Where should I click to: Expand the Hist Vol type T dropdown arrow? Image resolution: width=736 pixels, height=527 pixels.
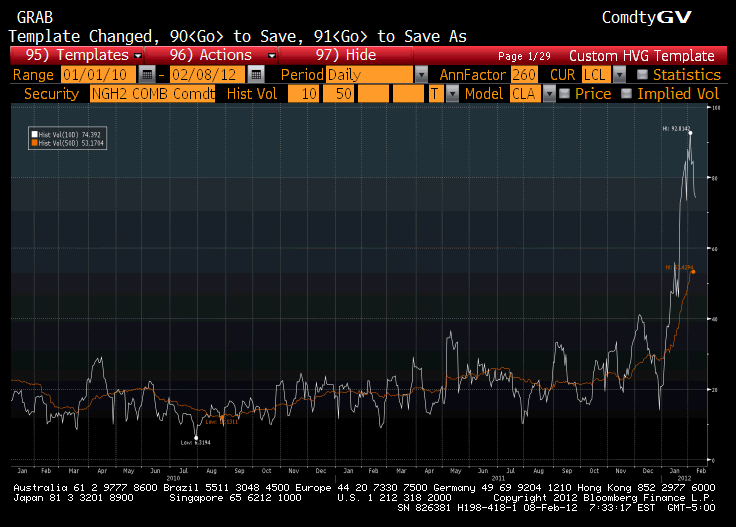point(452,94)
